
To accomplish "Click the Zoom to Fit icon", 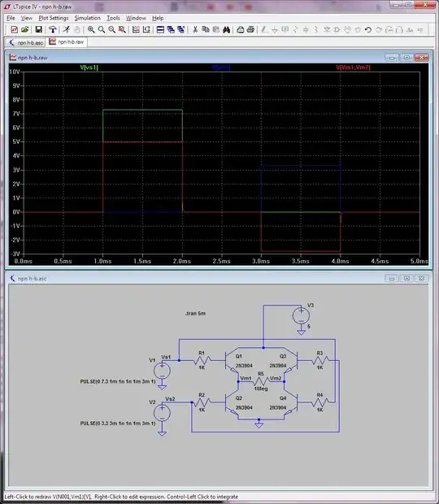I will [x=122, y=29].
